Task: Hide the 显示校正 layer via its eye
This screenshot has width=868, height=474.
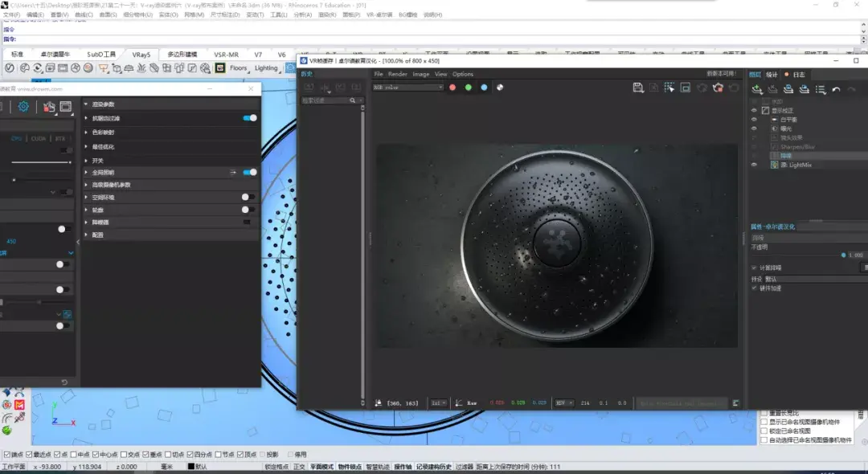Action: tap(754, 111)
